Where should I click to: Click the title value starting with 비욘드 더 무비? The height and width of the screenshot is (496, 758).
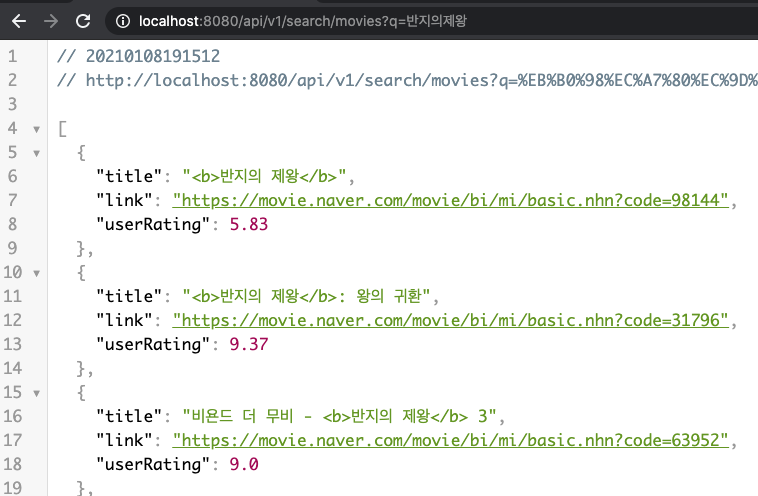point(339,416)
